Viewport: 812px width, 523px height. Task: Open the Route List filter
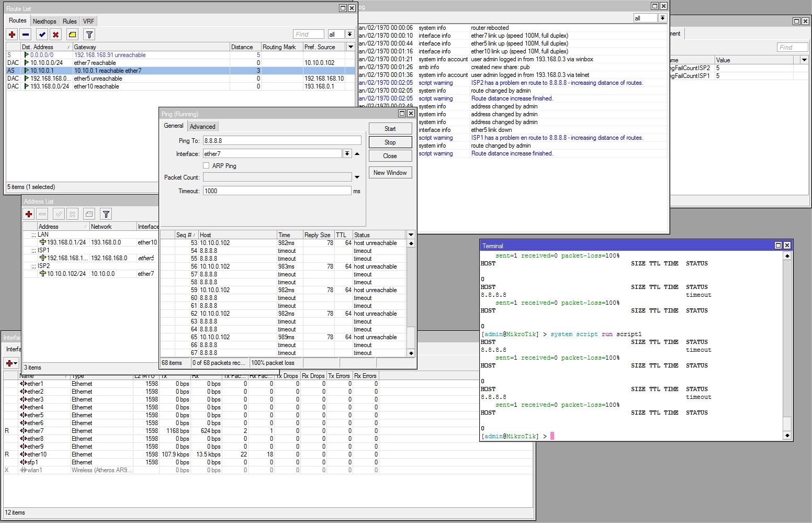coord(89,34)
